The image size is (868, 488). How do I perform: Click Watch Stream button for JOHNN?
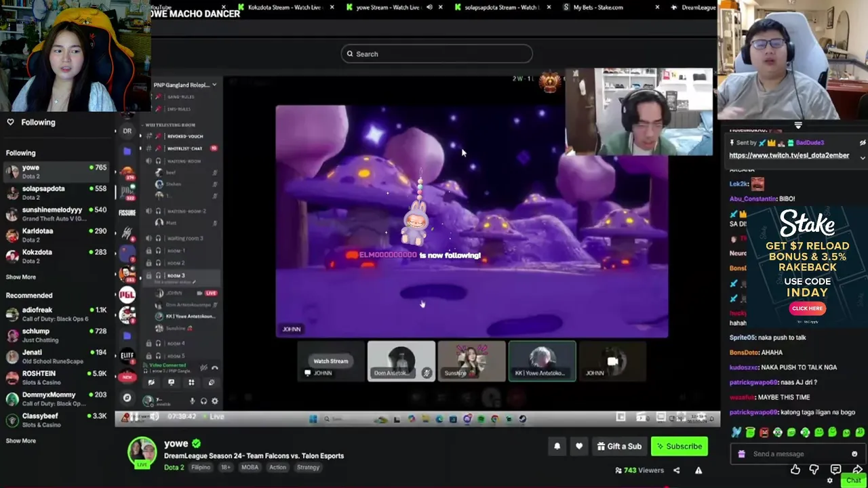[330, 361]
